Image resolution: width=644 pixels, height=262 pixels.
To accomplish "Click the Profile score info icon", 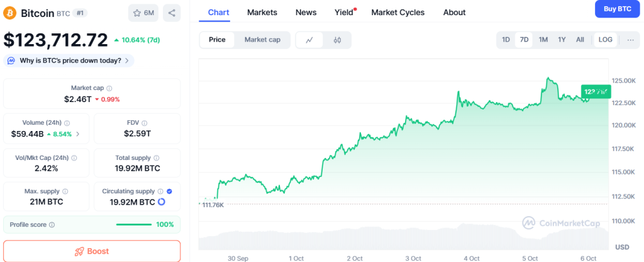I will 52,225.
